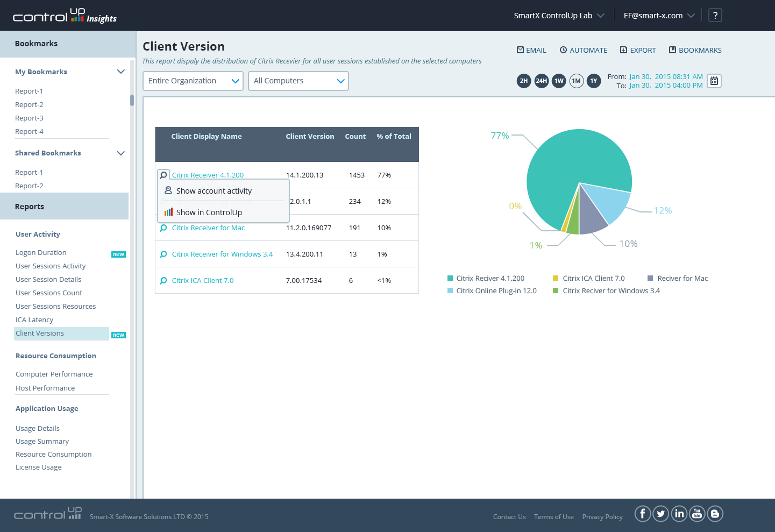The image size is (775, 532).
Task: Sort by Count column header
Action: (355, 137)
